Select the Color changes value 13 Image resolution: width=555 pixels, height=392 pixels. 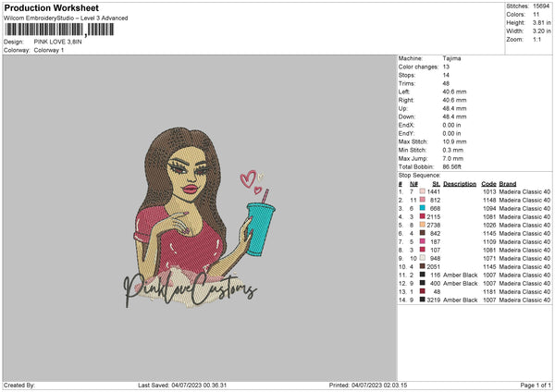pos(446,67)
